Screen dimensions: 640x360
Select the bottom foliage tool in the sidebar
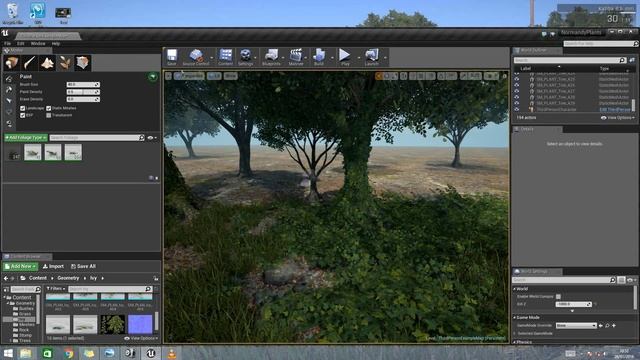[9, 123]
